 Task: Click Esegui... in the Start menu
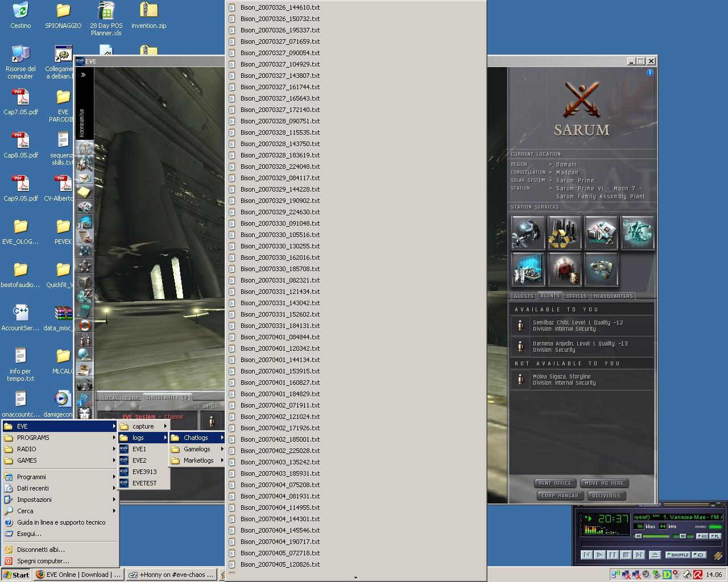coord(60,534)
